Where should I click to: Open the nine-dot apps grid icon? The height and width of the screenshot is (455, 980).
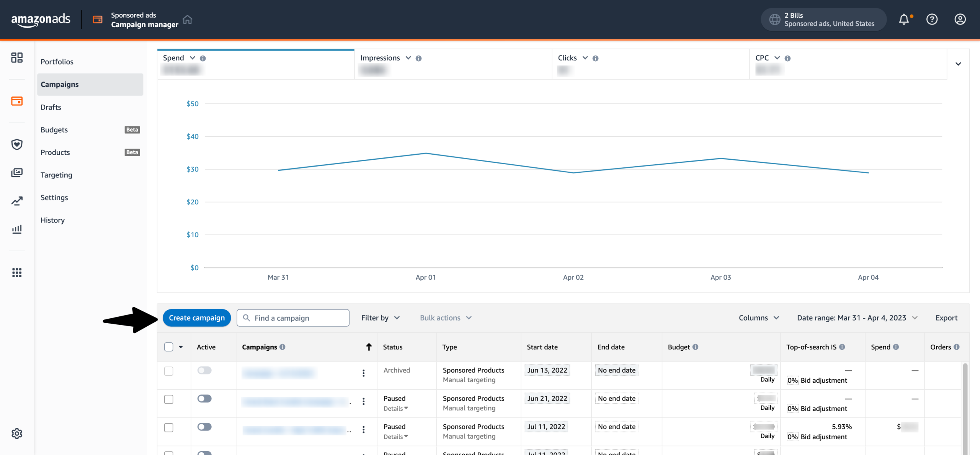coord(17,273)
